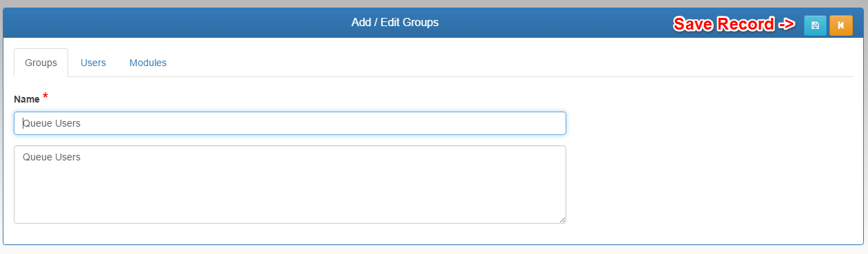
Task: Click the blue panel header bar
Action: point(434,23)
